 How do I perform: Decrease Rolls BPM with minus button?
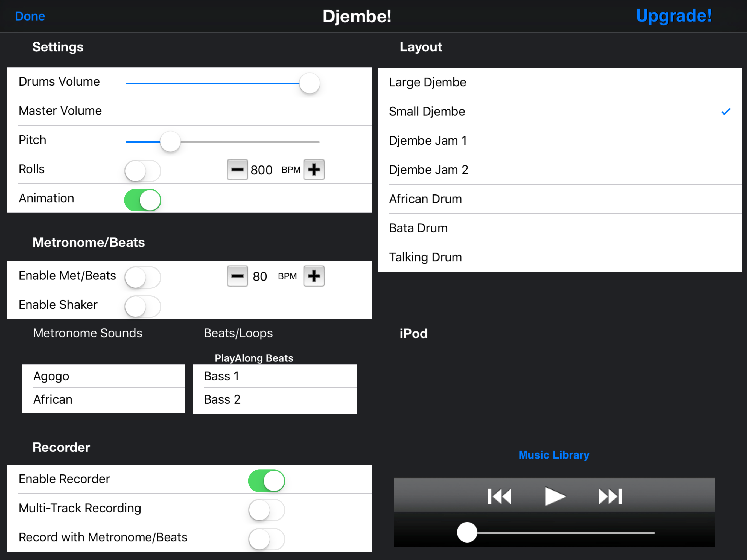(237, 170)
